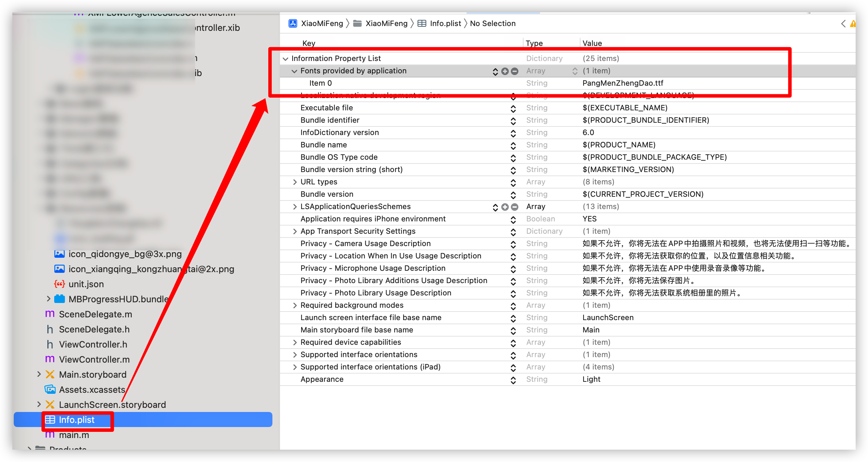Image resolution: width=868 pixels, height=462 pixels.
Task: Select $(MARKETING_VERSION) value
Action: [x=628, y=170]
